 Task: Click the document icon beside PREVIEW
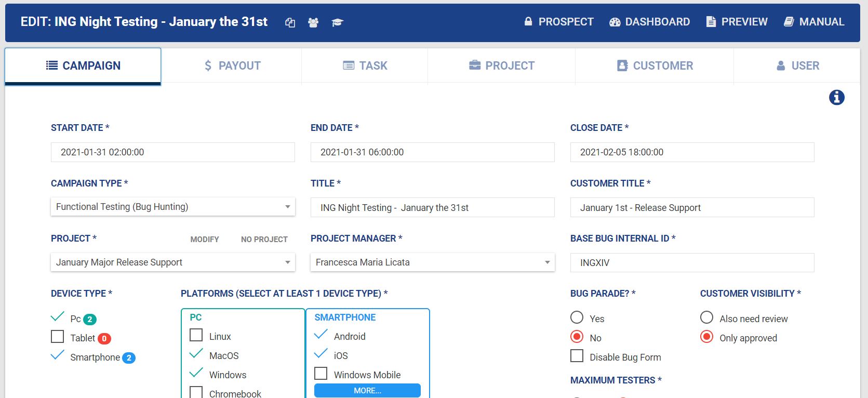(711, 21)
